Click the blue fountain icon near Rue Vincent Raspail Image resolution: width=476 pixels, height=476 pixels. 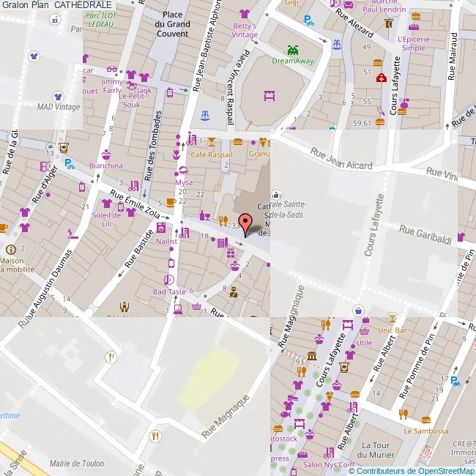pos(206,114)
